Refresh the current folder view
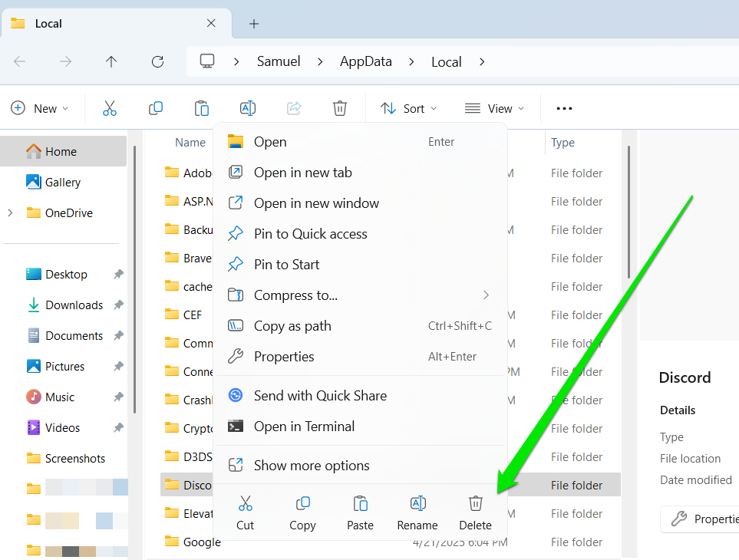This screenshot has height=560, width=739. [157, 62]
